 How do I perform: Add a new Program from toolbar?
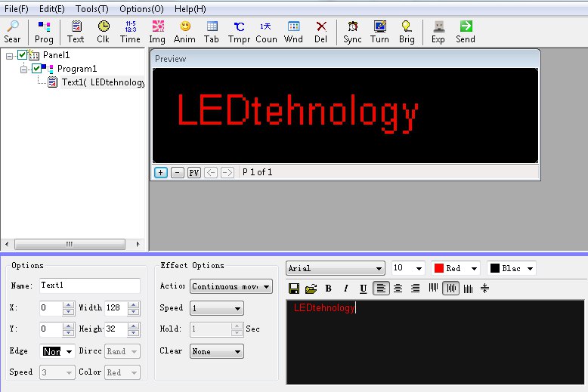click(x=44, y=32)
